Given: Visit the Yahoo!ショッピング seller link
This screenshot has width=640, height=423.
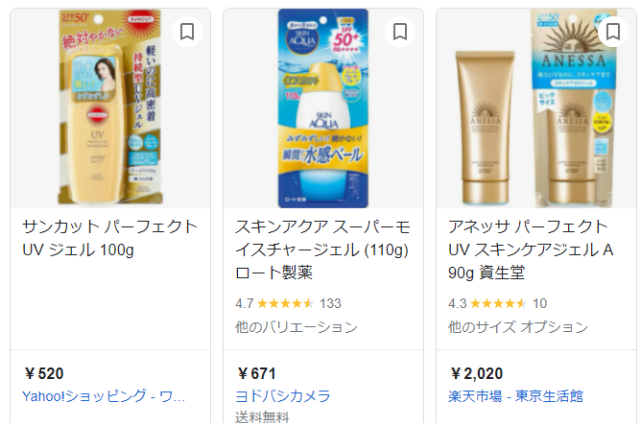Looking at the screenshot, I should click(104, 396).
